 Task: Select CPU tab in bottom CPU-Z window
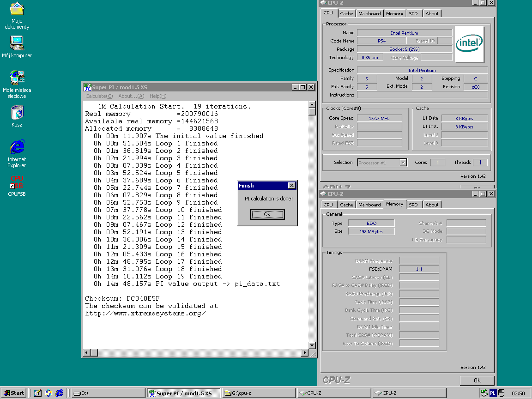point(328,205)
